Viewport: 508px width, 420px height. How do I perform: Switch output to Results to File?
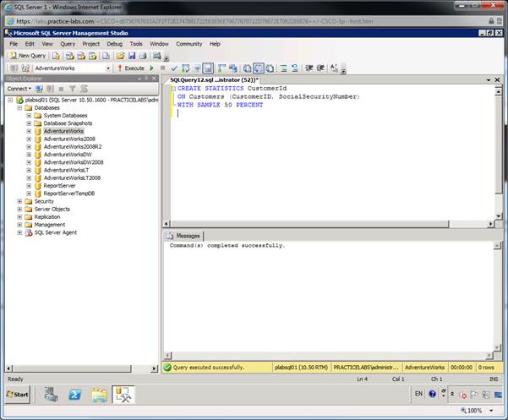point(270,68)
